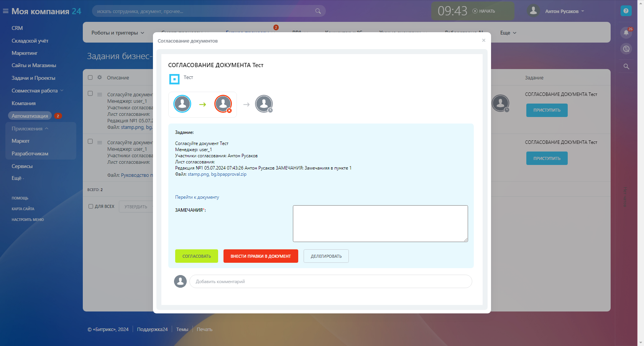This screenshot has width=644, height=346.
Task: Open the 'Еще' dropdown in top toolbar
Action: (x=508, y=33)
